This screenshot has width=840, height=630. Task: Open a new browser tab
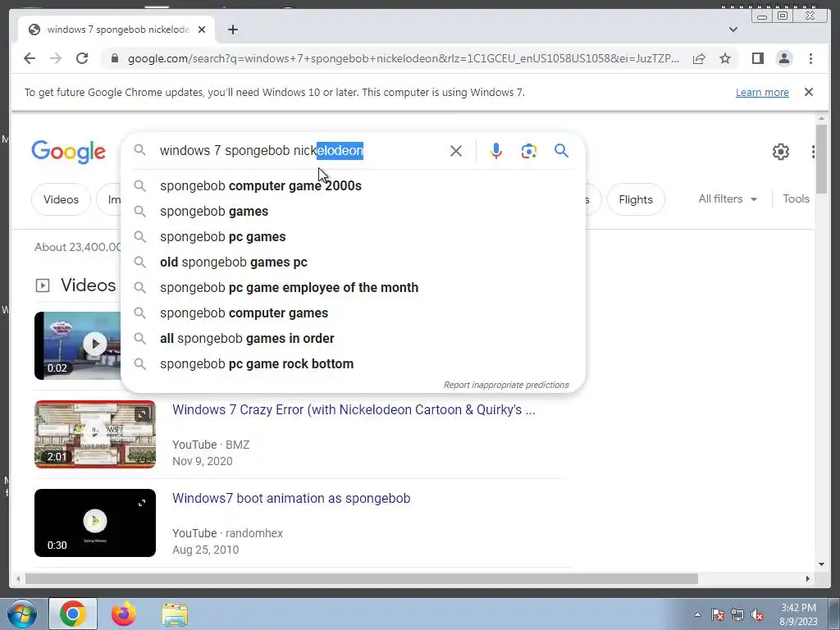(232, 30)
